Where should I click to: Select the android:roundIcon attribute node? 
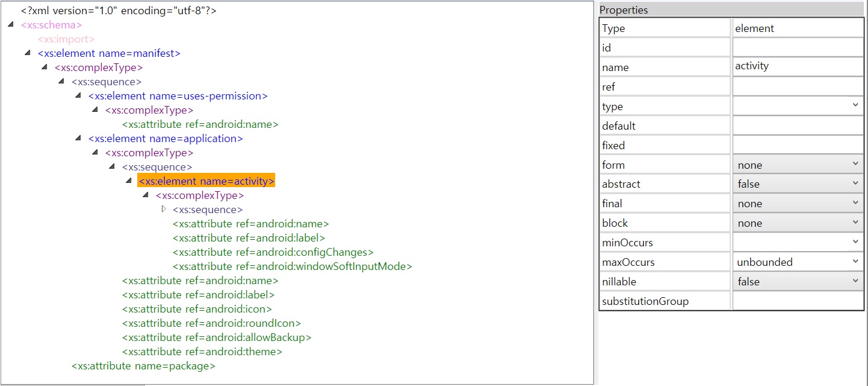tap(212, 323)
